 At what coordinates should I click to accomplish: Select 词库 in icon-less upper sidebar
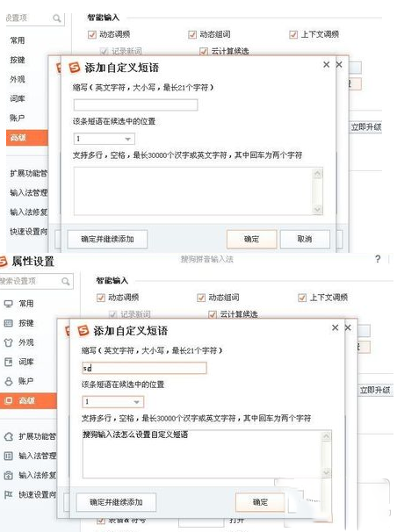18,98
